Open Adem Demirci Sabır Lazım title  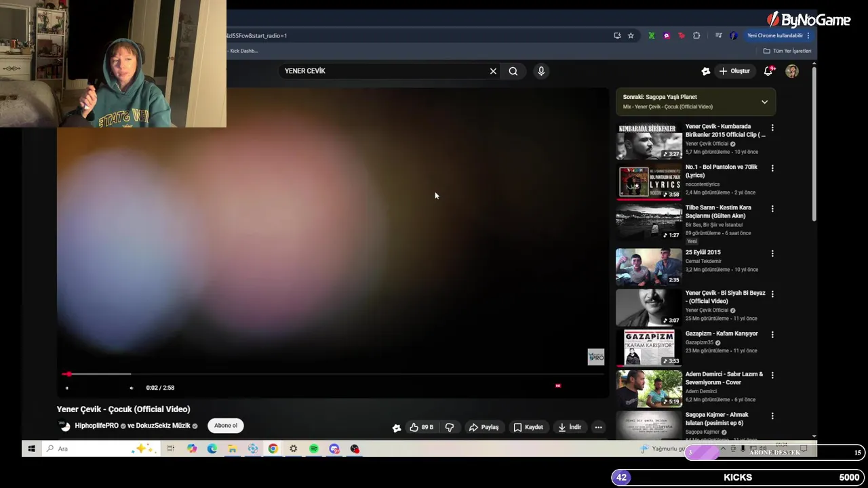pos(724,378)
